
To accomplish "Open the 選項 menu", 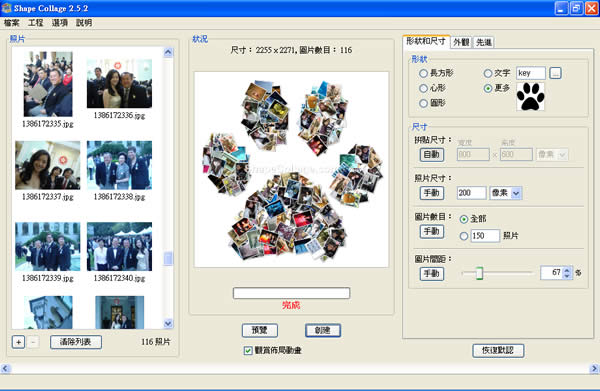I will click(60, 23).
